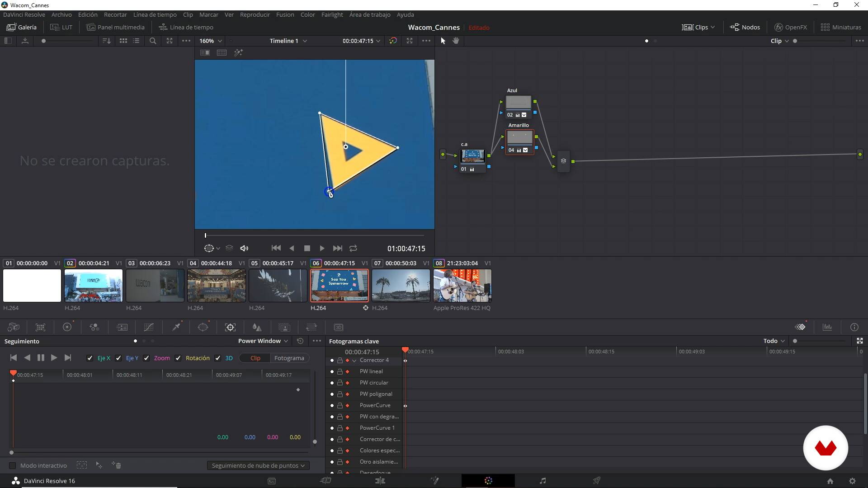Image resolution: width=868 pixels, height=488 pixels.
Task: Go to the home project manager icon
Action: (x=830, y=481)
